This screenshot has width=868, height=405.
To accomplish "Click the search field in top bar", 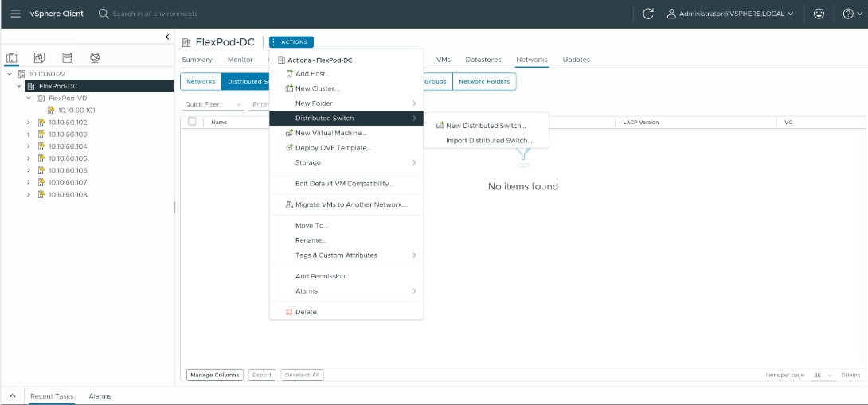I will (x=155, y=14).
